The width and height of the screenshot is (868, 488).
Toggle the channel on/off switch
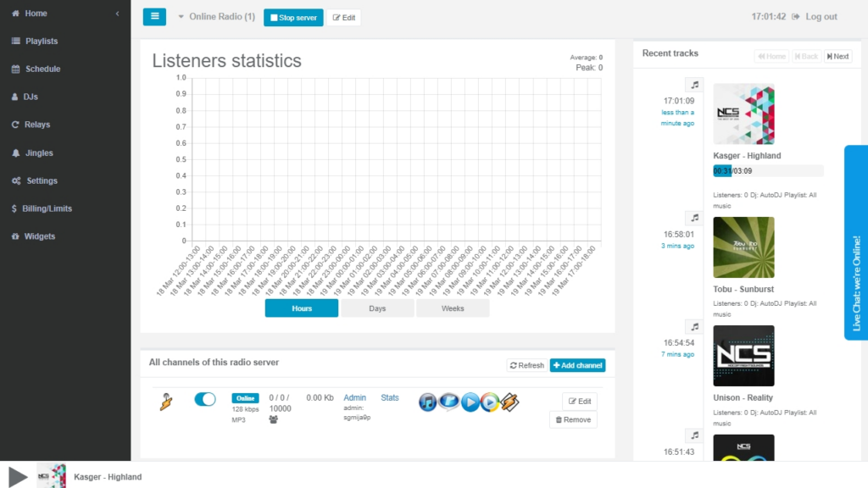pyautogui.click(x=205, y=399)
